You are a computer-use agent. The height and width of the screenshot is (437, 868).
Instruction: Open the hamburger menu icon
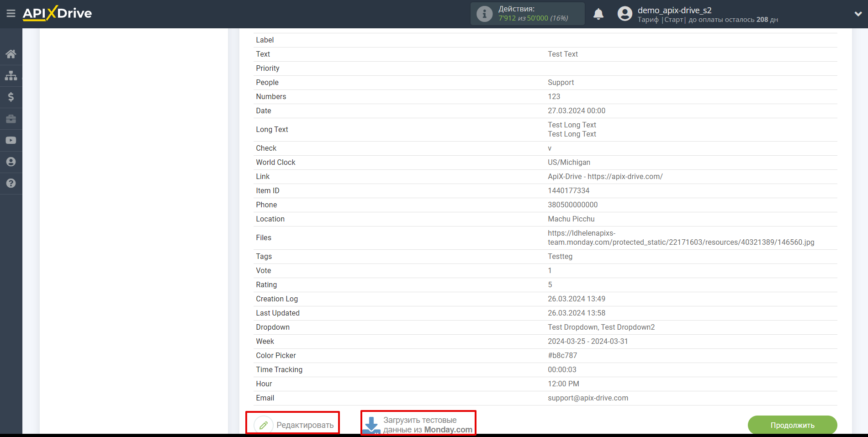tap(11, 14)
